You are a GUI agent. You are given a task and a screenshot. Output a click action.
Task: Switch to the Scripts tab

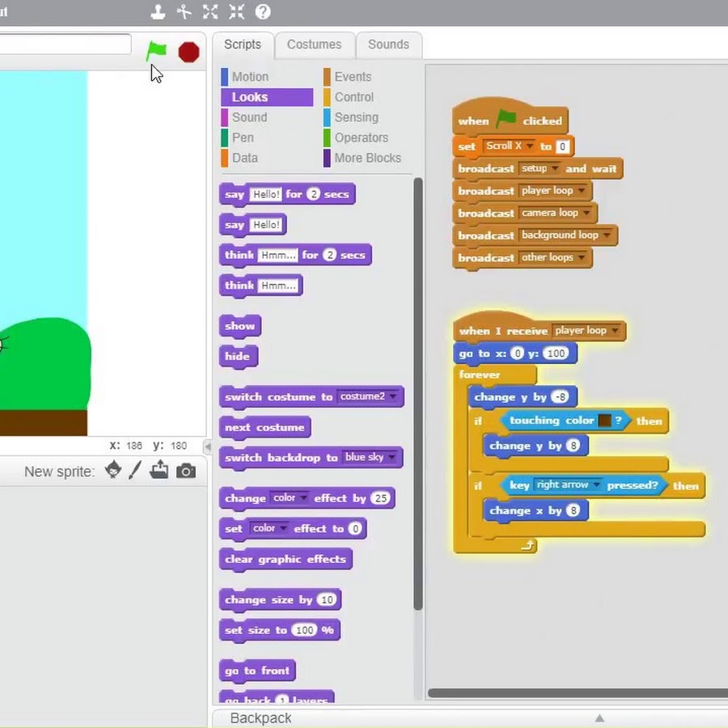click(x=243, y=44)
